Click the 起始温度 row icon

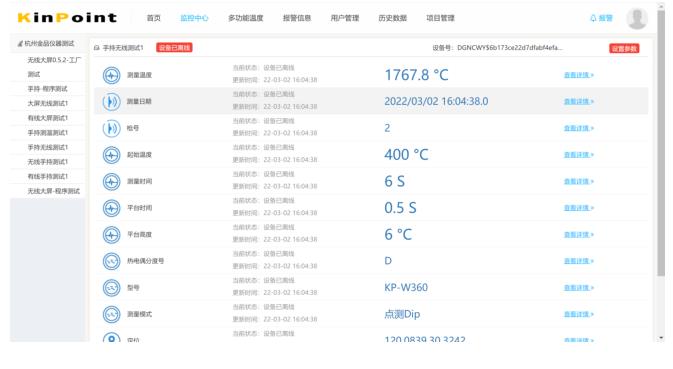pos(112,155)
